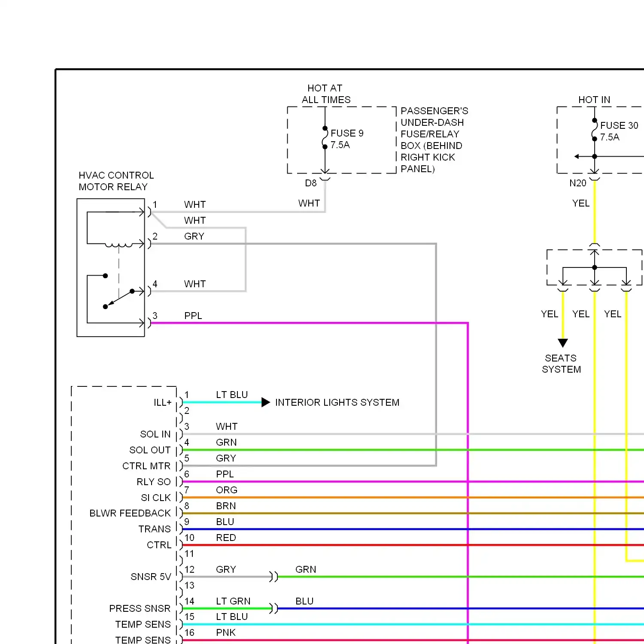644x644 pixels.
Task: Click the RLY SO pin label
Action: click(x=154, y=482)
